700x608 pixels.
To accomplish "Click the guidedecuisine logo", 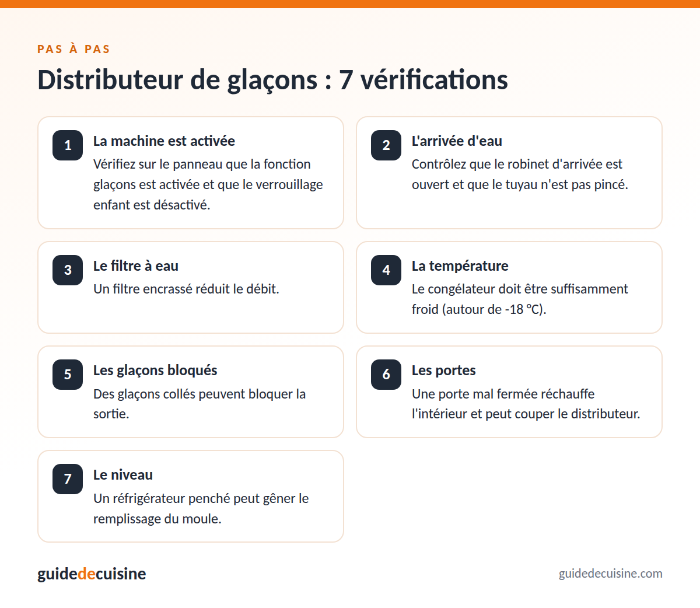I will coord(92,574).
